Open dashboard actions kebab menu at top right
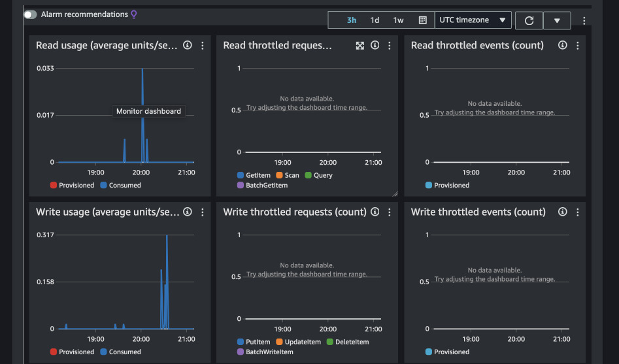The width and height of the screenshot is (619, 364). 584,20
